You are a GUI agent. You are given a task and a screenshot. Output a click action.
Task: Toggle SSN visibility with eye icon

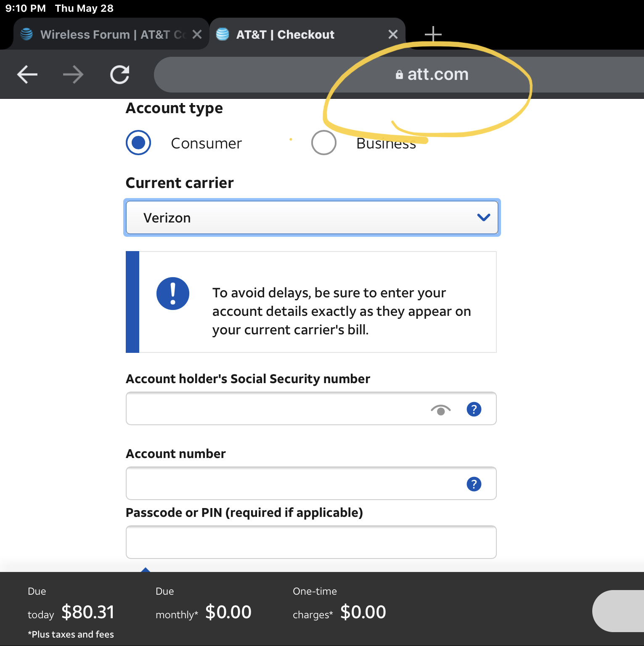[441, 410]
